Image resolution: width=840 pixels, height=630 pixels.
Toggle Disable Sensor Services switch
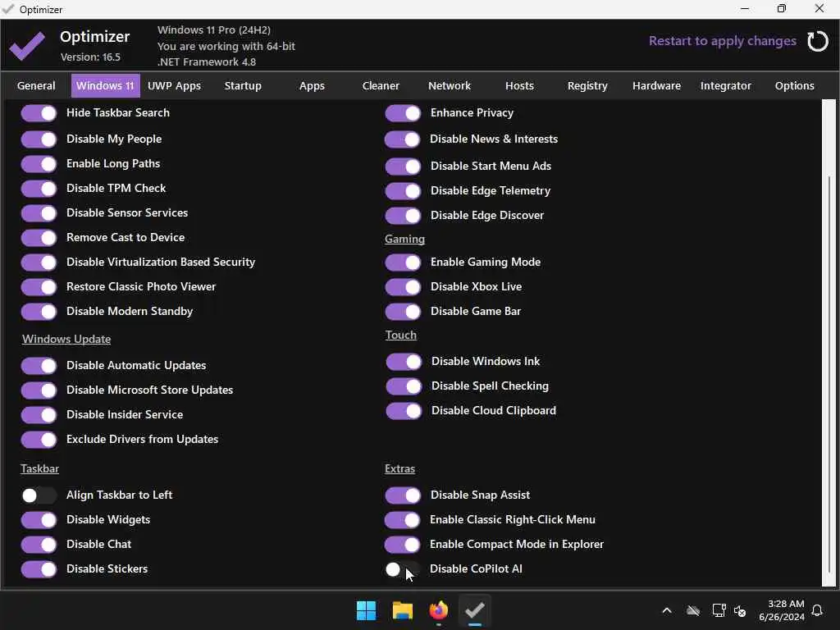pos(39,213)
